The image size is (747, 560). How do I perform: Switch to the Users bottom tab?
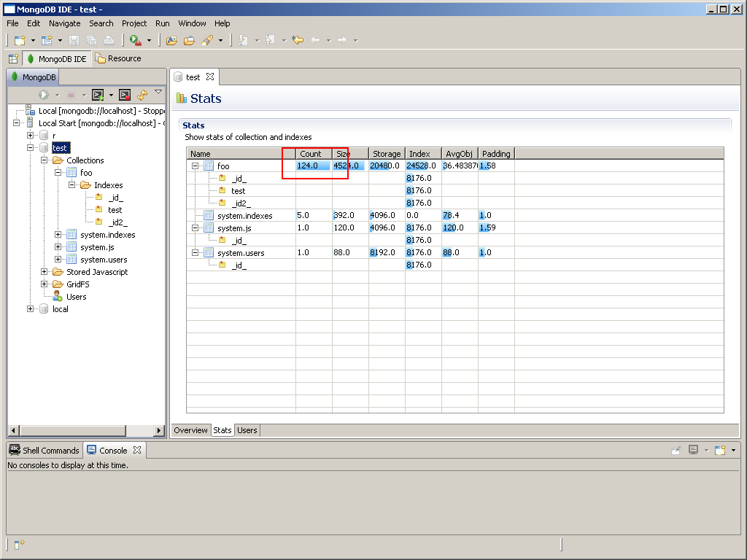pos(247,430)
